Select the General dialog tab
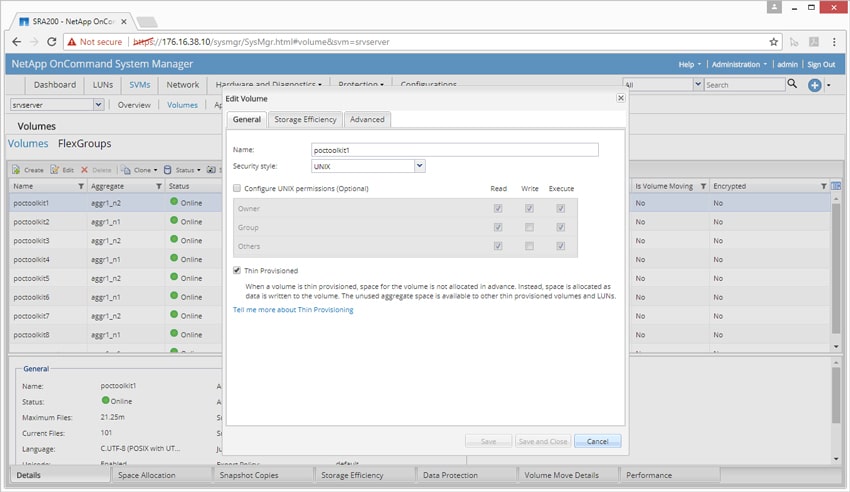 tap(247, 119)
